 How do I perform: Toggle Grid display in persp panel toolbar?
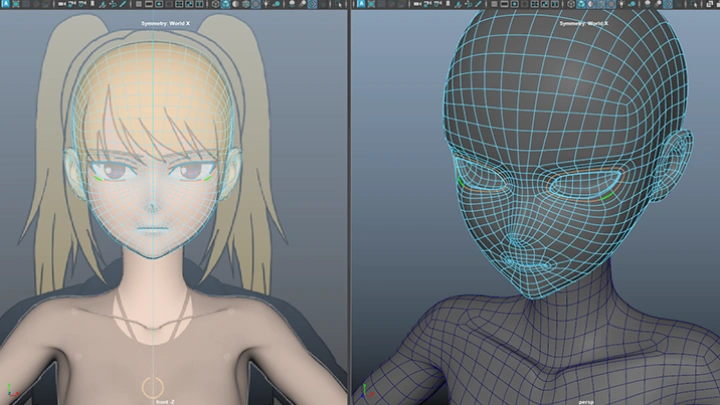495,4
